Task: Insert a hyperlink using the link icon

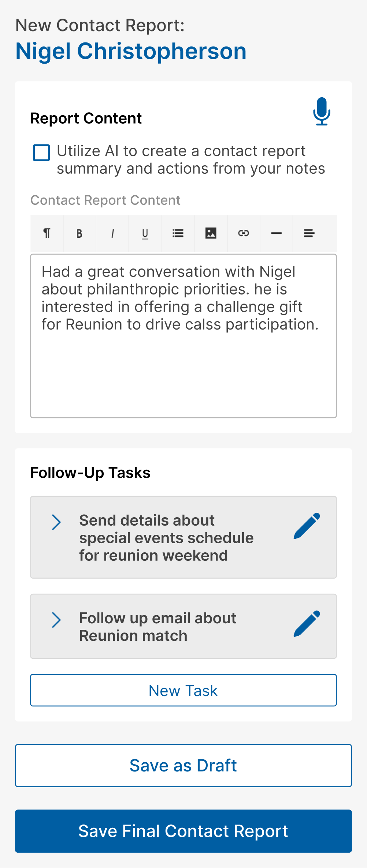Action: [244, 233]
